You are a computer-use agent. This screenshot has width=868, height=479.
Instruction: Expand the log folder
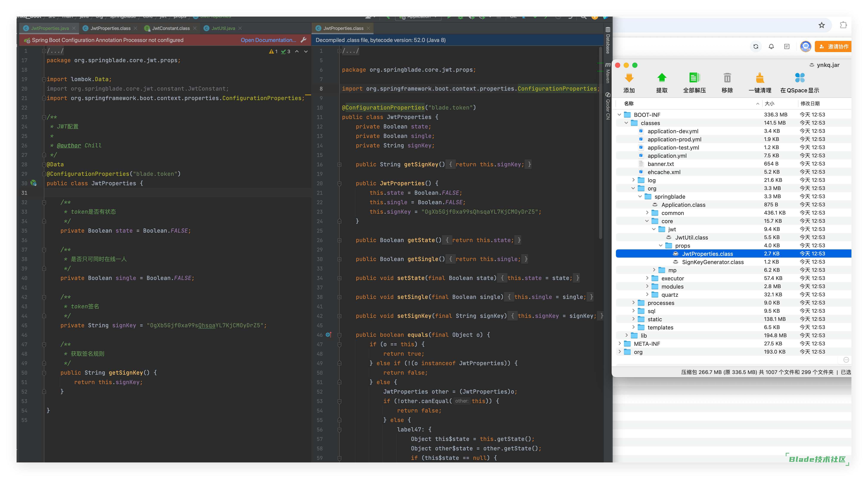[633, 180]
